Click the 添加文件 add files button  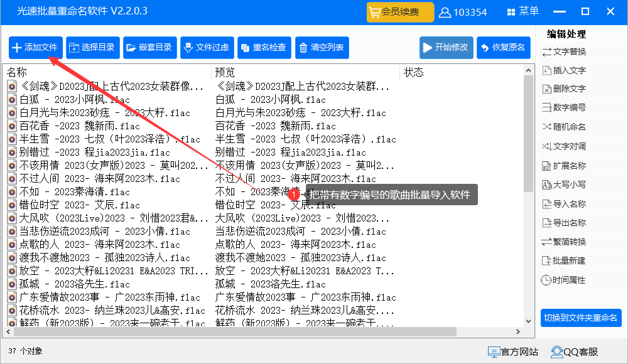coord(36,48)
